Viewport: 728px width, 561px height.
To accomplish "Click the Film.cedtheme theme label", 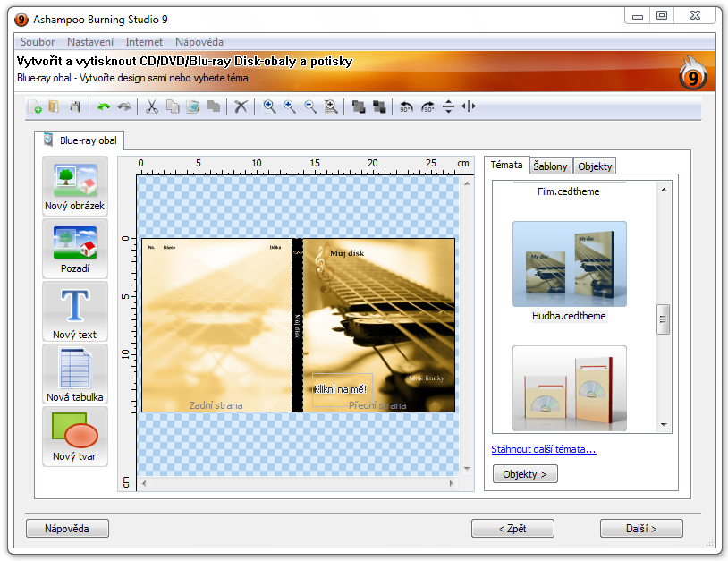I will [568, 191].
